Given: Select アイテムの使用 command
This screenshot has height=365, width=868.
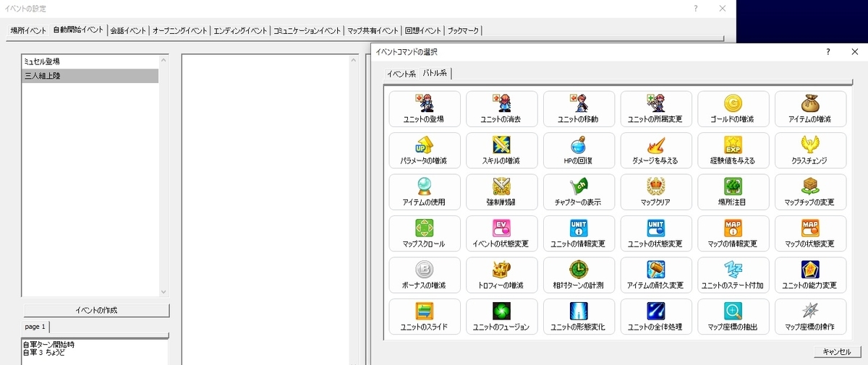Looking at the screenshot, I should [425, 194].
